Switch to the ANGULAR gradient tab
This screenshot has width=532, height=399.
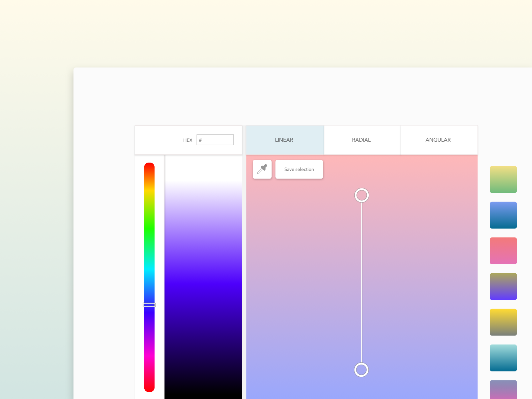click(x=438, y=140)
